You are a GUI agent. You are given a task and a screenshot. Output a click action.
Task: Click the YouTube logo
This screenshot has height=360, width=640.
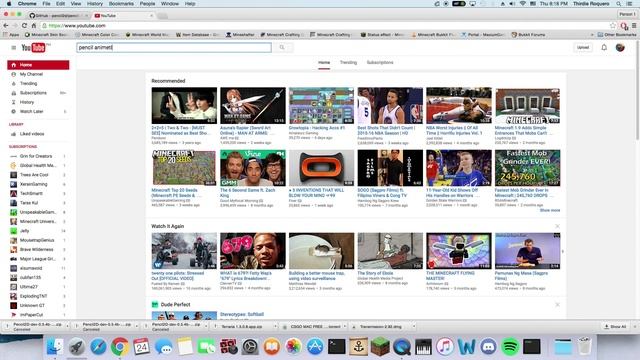pyautogui.click(x=33, y=48)
